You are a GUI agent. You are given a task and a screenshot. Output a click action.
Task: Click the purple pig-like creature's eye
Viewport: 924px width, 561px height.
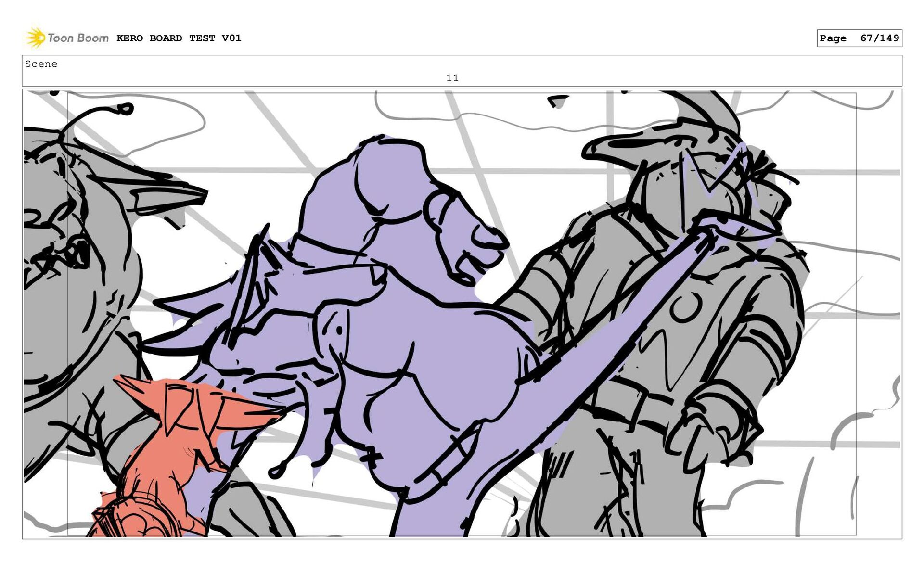click(339, 330)
